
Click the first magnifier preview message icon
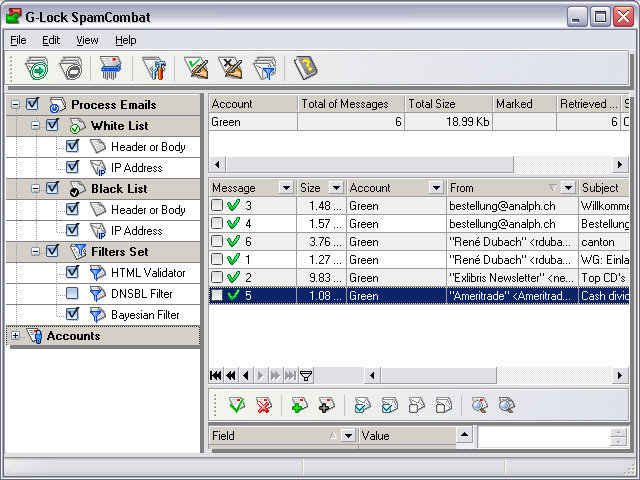(479, 405)
